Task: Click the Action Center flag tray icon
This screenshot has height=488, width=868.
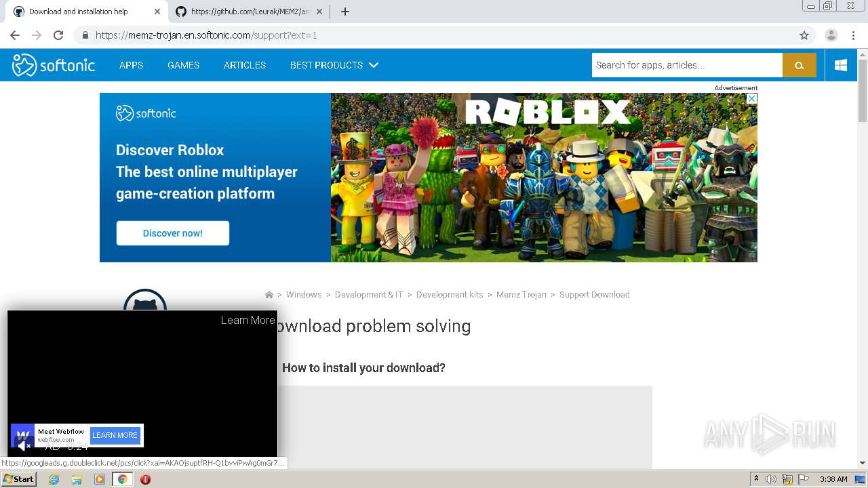Action: click(804, 479)
